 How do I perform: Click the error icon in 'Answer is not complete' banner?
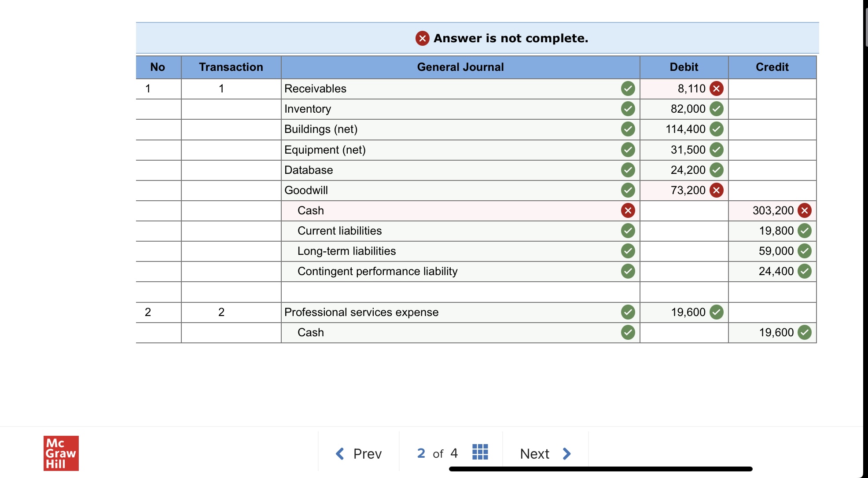422,39
